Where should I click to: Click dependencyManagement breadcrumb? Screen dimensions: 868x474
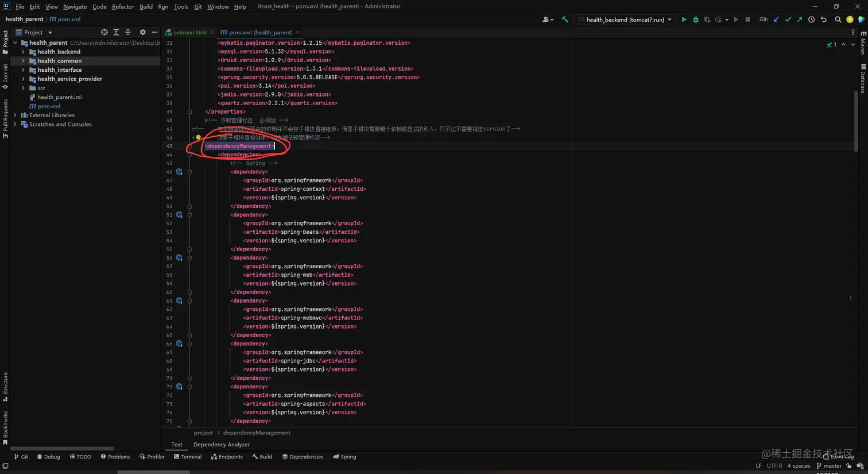click(257, 433)
